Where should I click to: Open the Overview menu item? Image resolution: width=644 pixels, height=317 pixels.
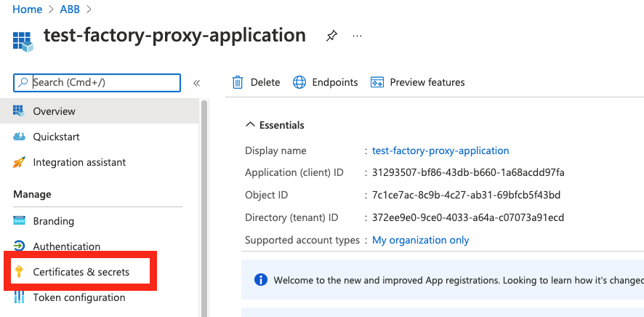100,111
